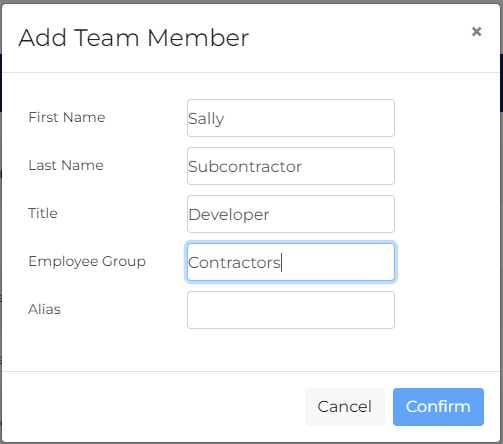Click the Employee Group label

(x=87, y=262)
